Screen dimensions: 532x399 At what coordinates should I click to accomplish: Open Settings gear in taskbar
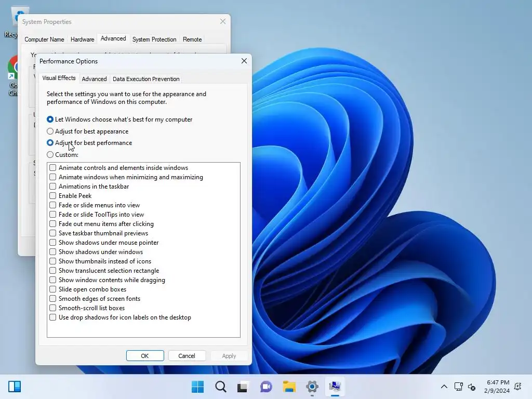312,387
